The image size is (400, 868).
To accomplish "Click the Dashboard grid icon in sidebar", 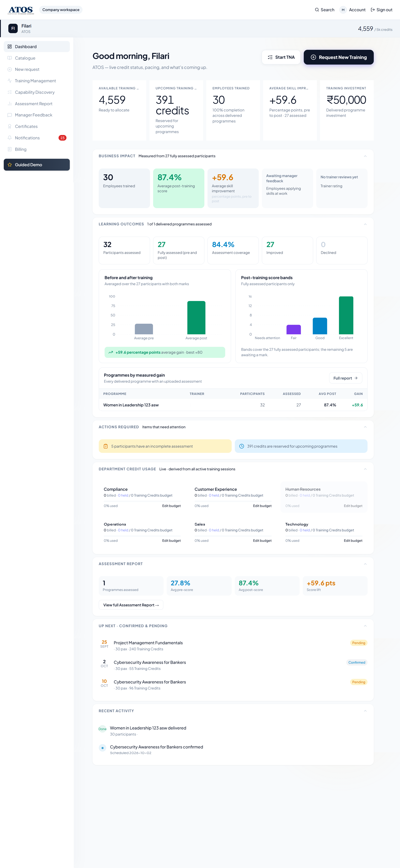I will pyautogui.click(x=9, y=46).
